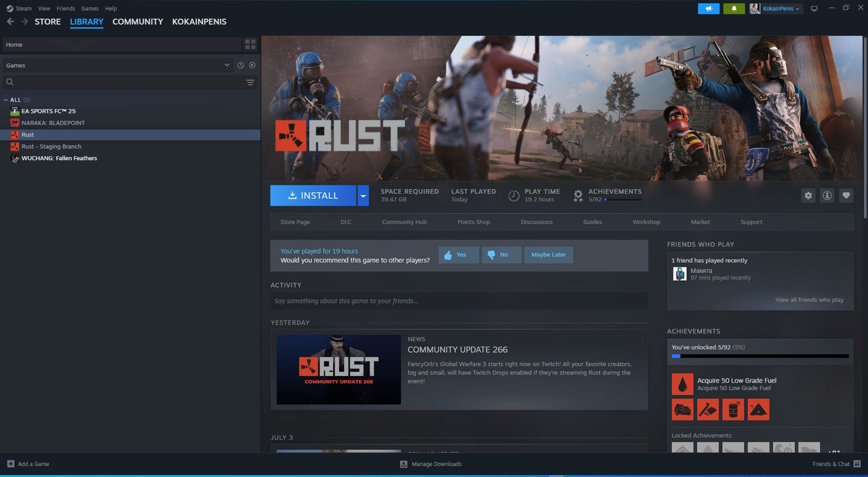Click Maybe Later button
Viewport: 868px width, 477px height.
[549, 254]
